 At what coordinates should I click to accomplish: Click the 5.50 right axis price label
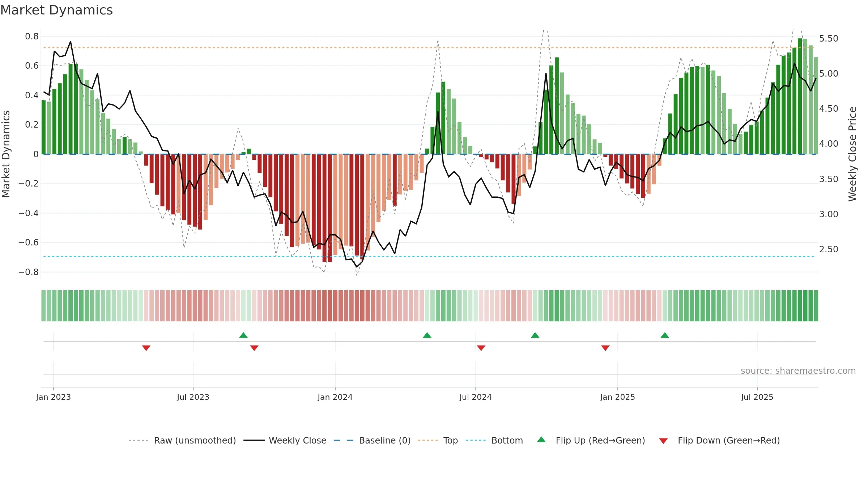(x=829, y=39)
